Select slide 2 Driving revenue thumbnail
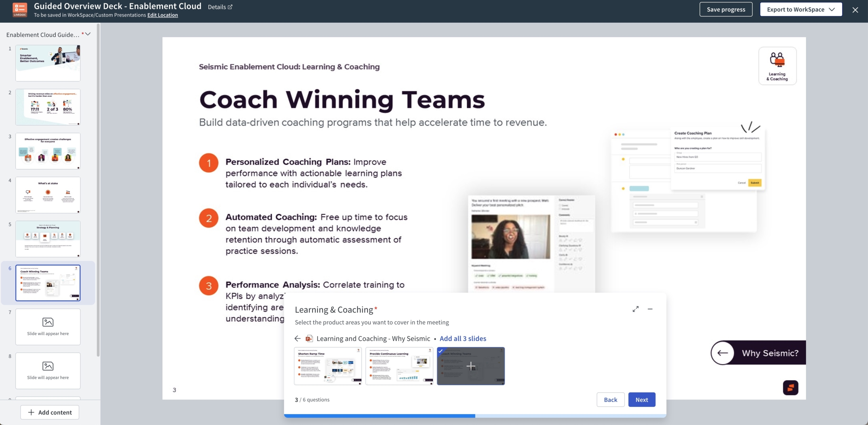Image resolution: width=868 pixels, height=425 pixels. point(48,107)
